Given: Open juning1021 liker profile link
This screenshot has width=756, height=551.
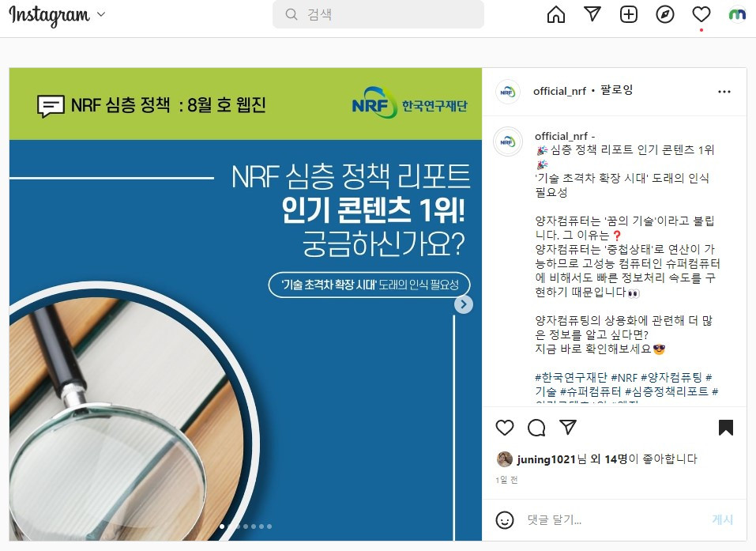Looking at the screenshot, I should (x=547, y=459).
